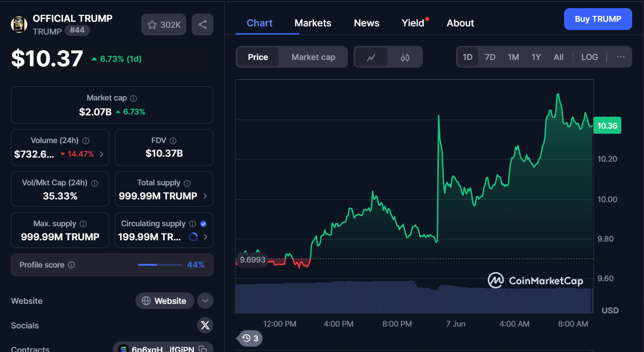Click the Vol/Mkt Cap (24h) info icon

tap(94, 183)
